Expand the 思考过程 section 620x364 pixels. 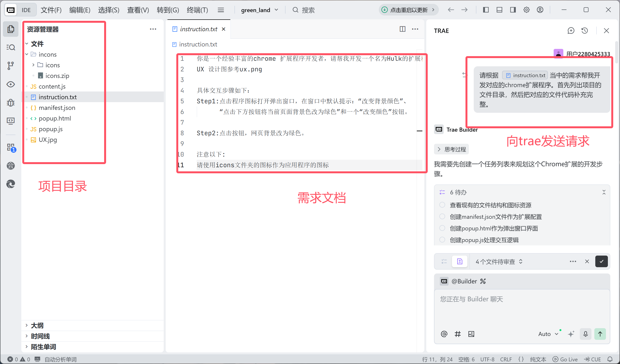point(451,149)
